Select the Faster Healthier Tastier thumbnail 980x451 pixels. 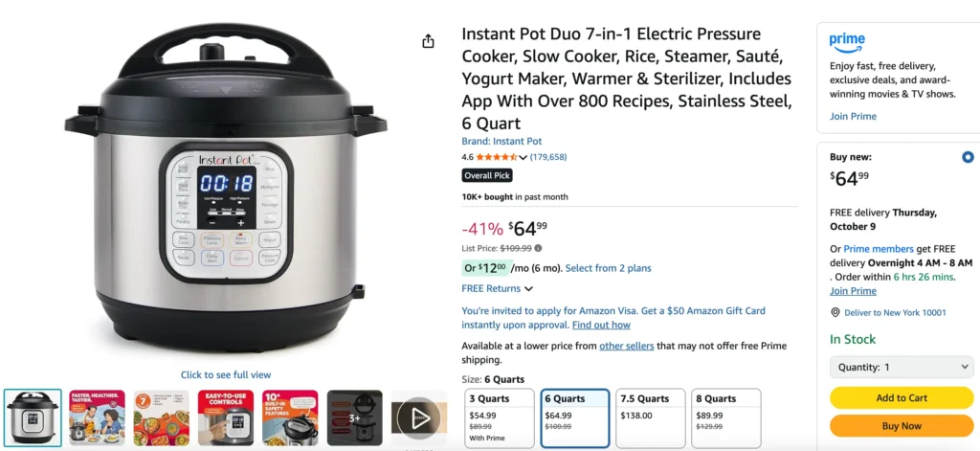point(97,417)
